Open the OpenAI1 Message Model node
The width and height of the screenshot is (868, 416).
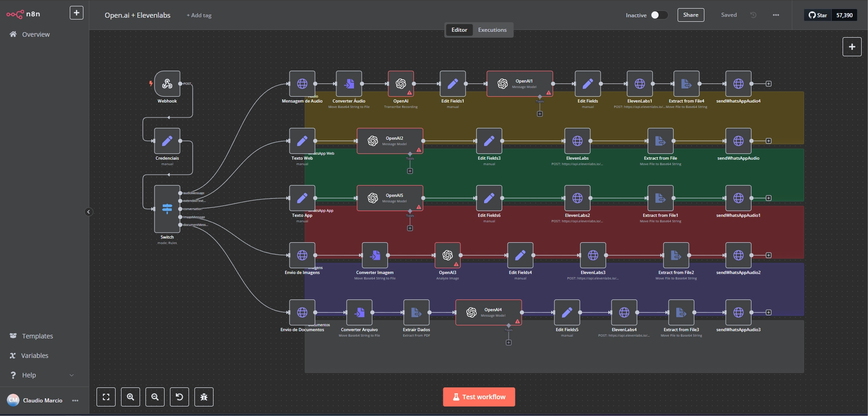tap(520, 83)
